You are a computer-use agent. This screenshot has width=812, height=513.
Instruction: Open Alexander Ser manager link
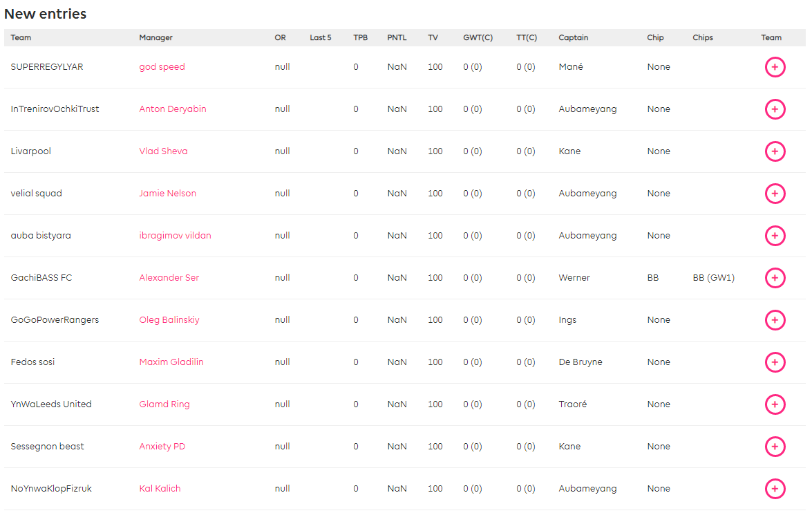pyautogui.click(x=169, y=278)
